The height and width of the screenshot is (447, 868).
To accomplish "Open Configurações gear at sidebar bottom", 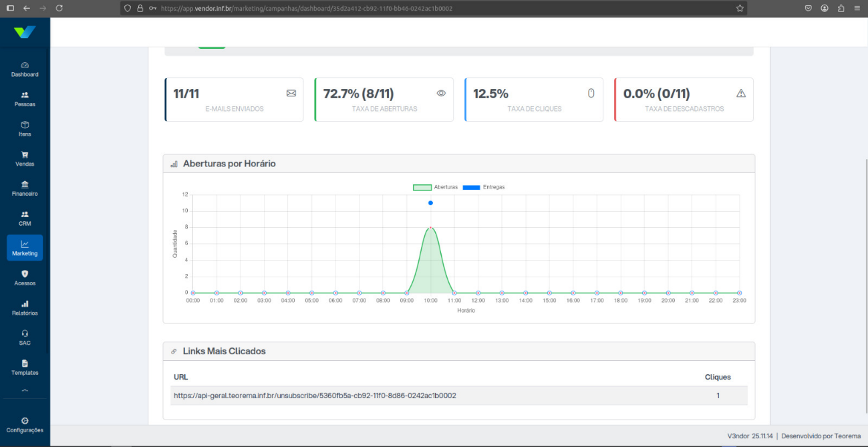I will [x=25, y=421].
